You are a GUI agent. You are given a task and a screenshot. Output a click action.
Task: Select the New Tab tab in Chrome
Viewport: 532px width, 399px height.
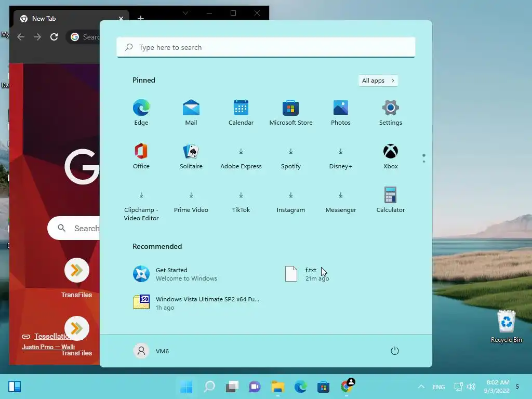coord(71,19)
